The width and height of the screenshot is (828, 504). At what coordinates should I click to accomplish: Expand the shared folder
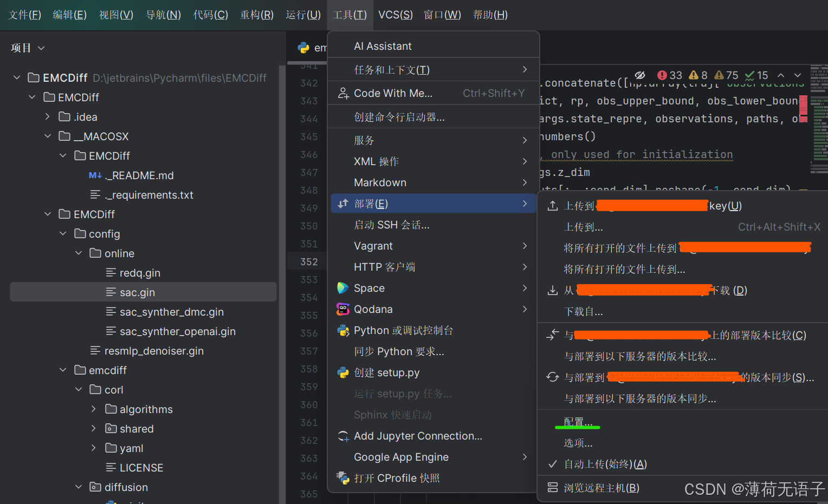[x=94, y=429]
